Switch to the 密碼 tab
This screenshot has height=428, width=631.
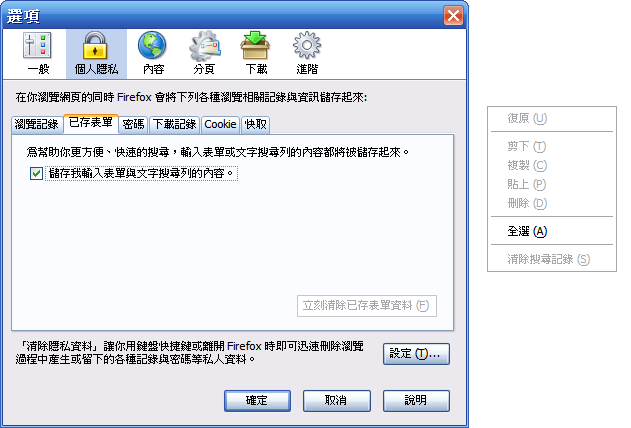pyautogui.click(x=133, y=124)
